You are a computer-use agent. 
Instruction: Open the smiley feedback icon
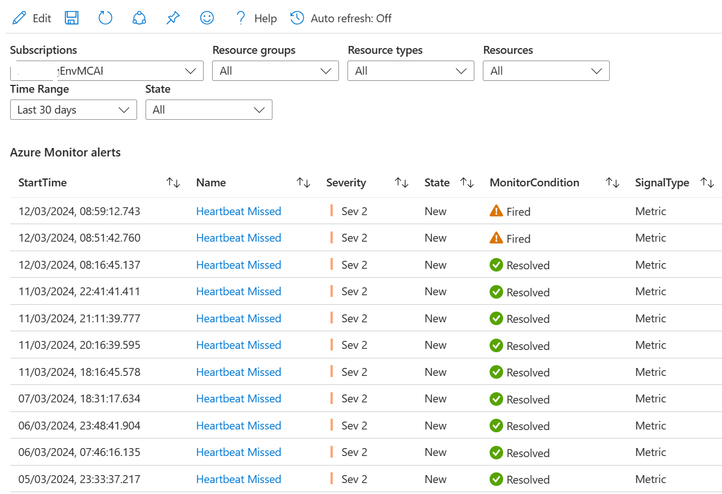coord(207,18)
